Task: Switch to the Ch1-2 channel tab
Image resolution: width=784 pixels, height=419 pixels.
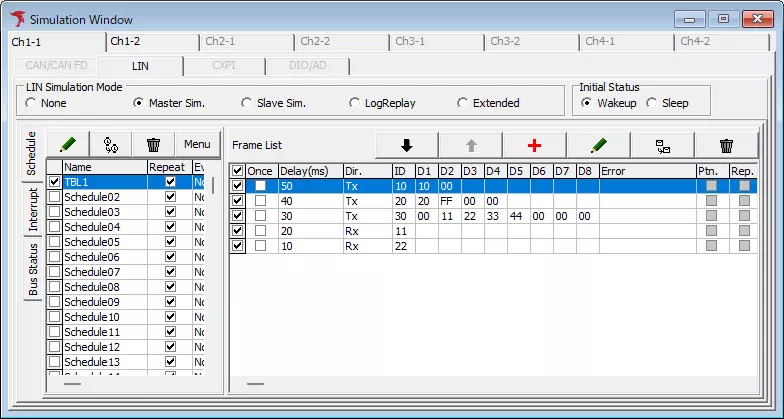Action: [x=152, y=42]
